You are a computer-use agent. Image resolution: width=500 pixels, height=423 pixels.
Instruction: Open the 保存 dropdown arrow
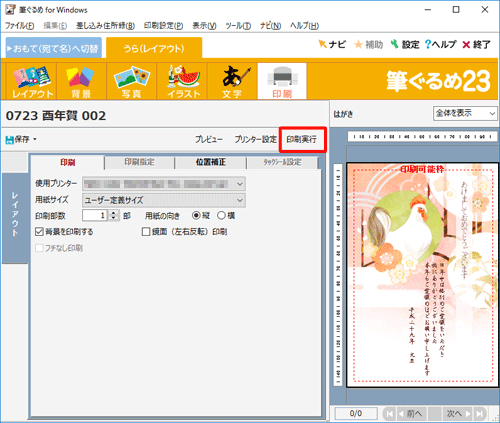coord(35,139)
